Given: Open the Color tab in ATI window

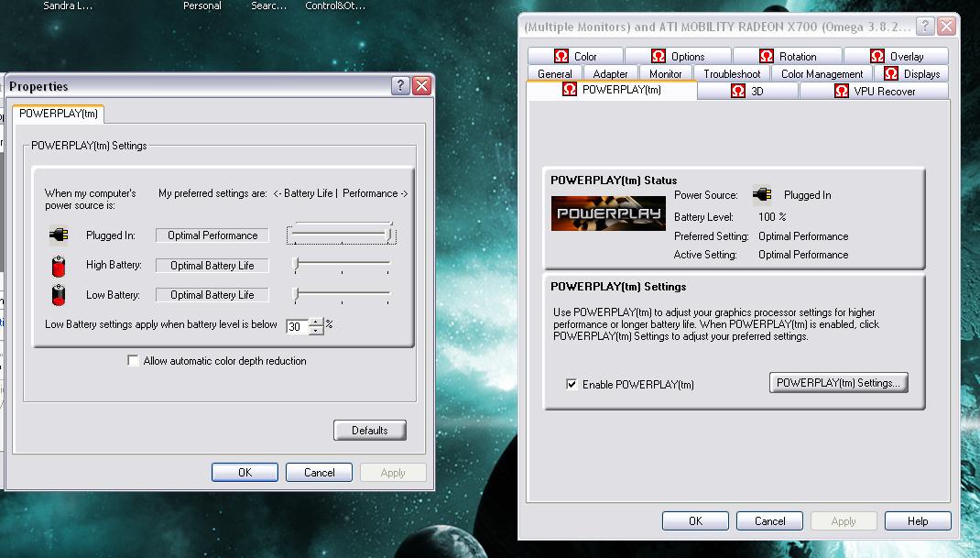Looking at the screenshot, I should pyautogui.click(x=575, y=56).
